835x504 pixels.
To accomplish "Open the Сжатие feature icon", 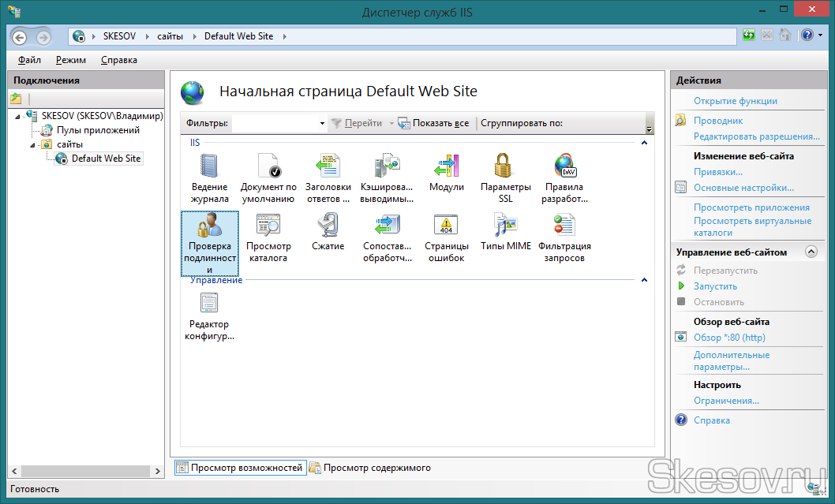I will pyautogui.click(x=328, y=227).
